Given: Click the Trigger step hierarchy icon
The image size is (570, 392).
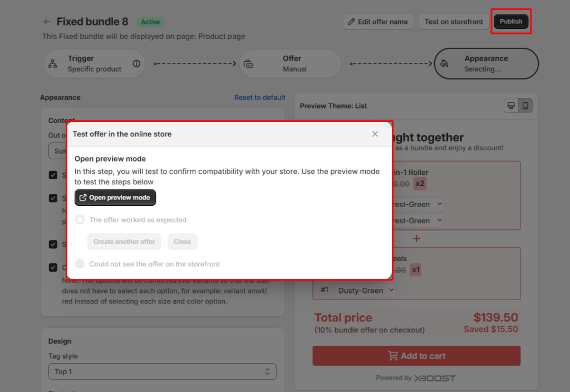Looking at the screenshot, I should coord(52,63).
